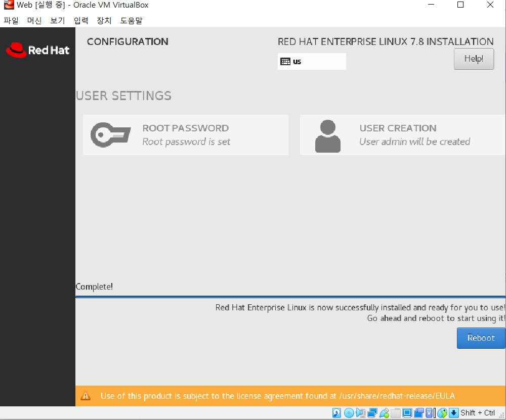Click the CPU virtualization chip icon
The image size is (506, 420).
(429, 413)
